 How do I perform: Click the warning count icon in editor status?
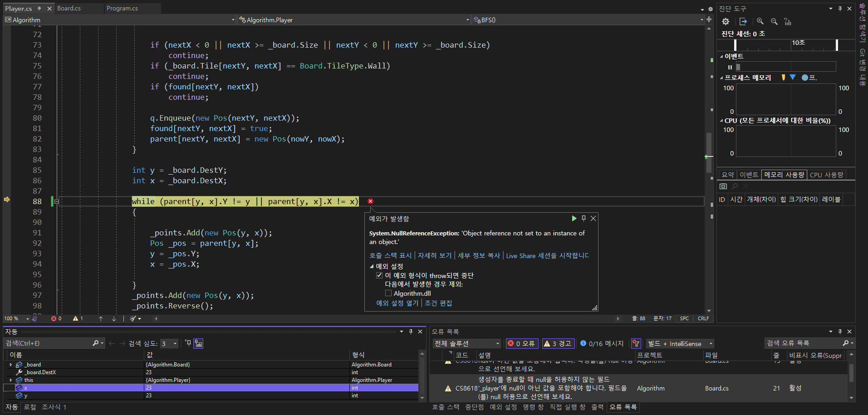(x=75, y=318)
